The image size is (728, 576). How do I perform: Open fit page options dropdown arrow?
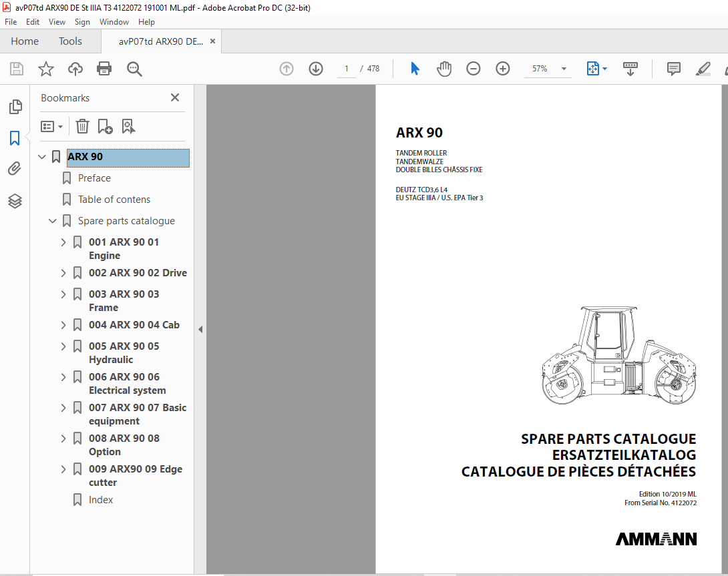[604, 69]
